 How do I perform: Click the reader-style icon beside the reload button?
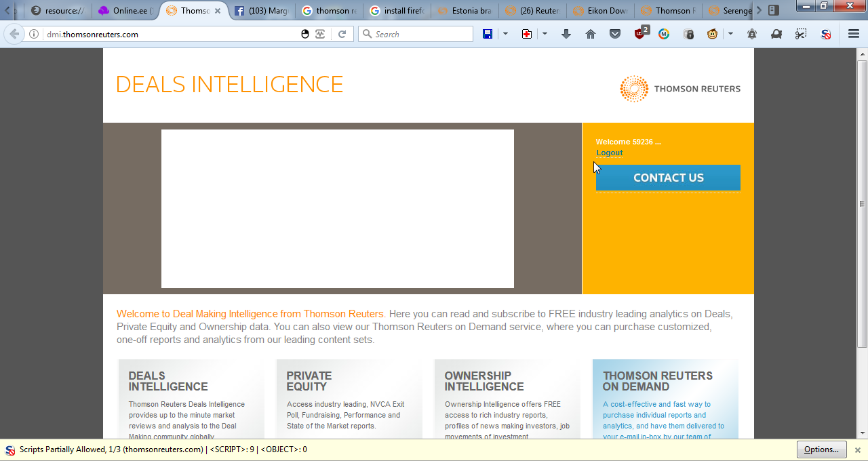tap(320, 34)
